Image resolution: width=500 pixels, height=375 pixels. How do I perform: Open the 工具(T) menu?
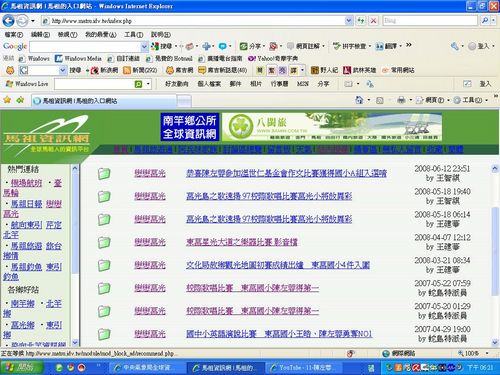tap(134, 34)
